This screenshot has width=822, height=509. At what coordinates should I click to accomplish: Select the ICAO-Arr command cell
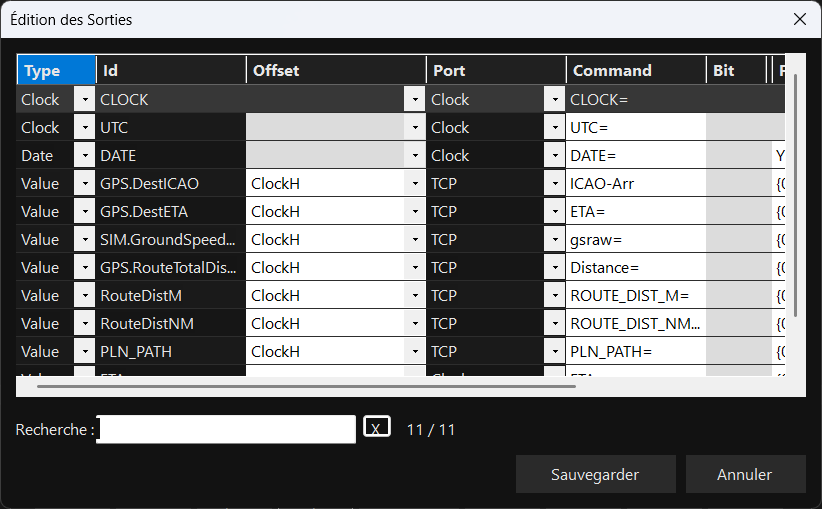(x=635, y=183)
